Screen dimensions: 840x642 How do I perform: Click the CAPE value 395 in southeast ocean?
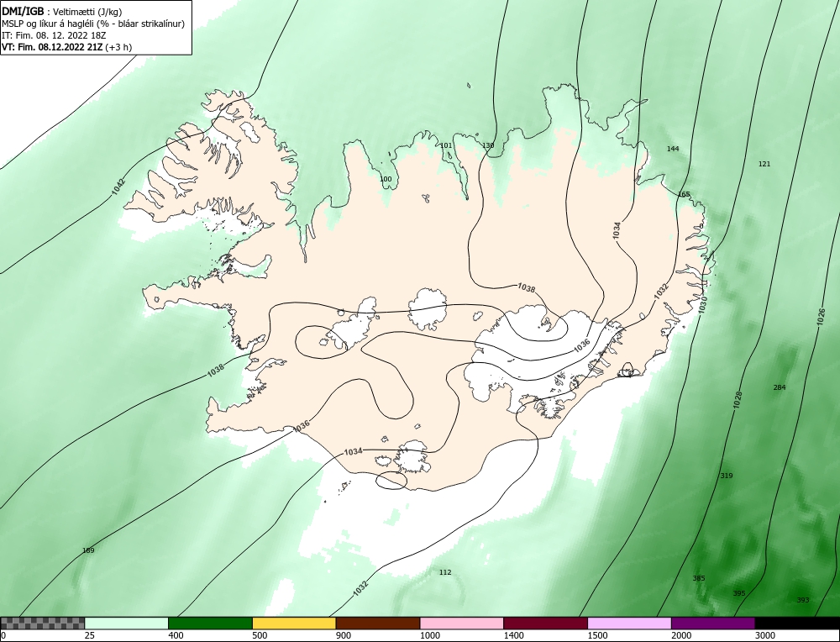pos(739,592)
